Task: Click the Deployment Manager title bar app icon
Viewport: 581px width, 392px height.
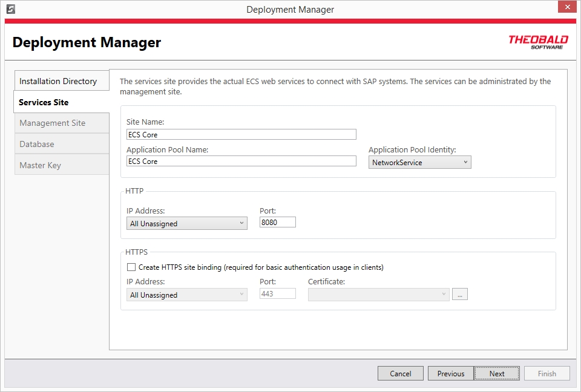Action: [10, 9]
